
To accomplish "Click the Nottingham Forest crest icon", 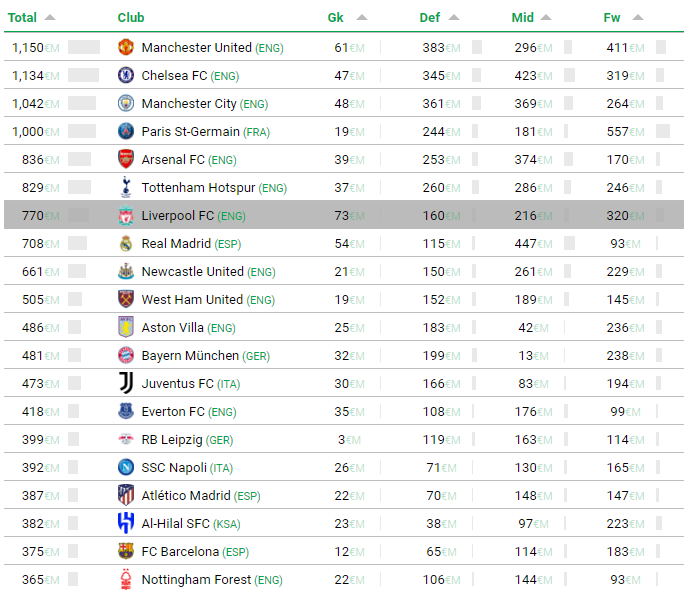I will pyautogui.click(x=126, y=579).
